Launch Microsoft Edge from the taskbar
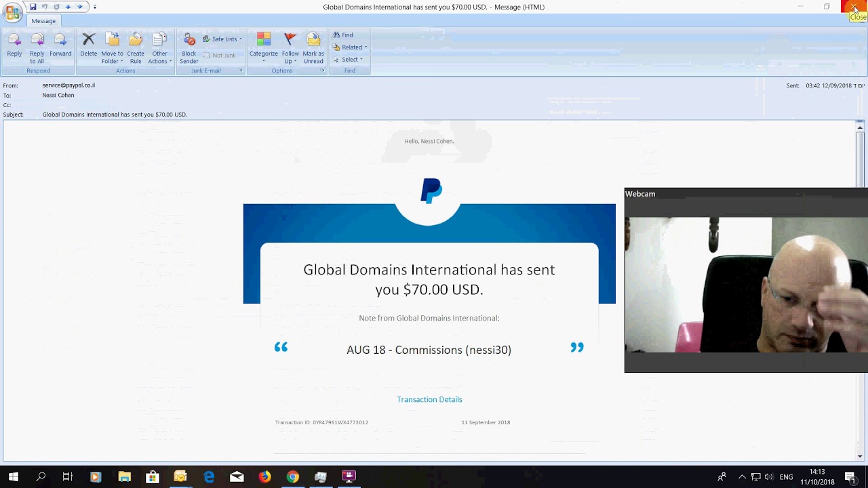This screenshot has width=868, height=488. pyautogui.click(x=209, y=476)
